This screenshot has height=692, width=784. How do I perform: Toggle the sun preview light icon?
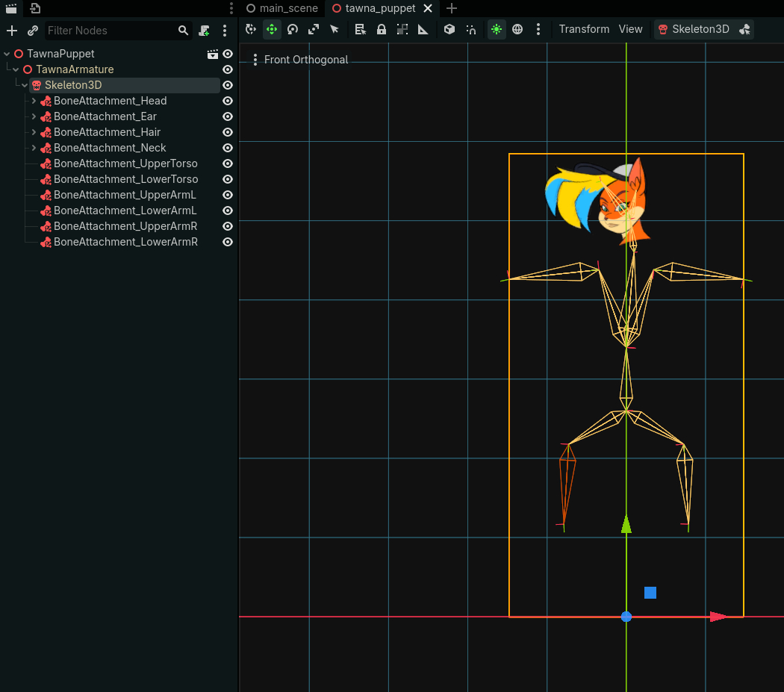pyautogui.click(x=496, y=29)
